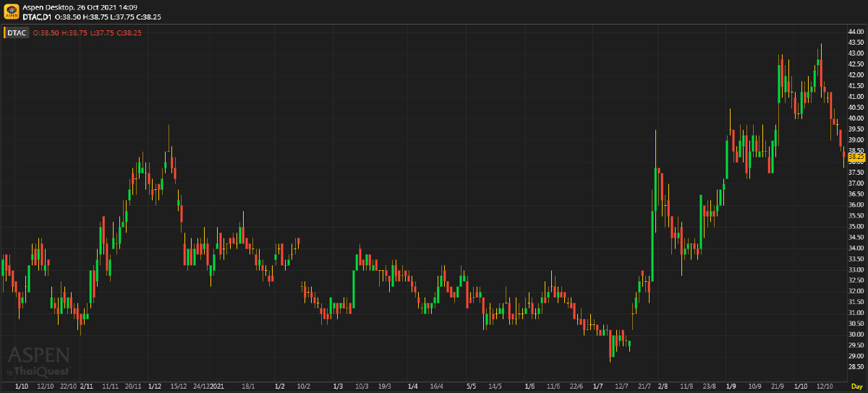Click the 1/3 date axis label
Image resolution: width=868 pixels, height=393 pixels.
click(x=338, y=387)
